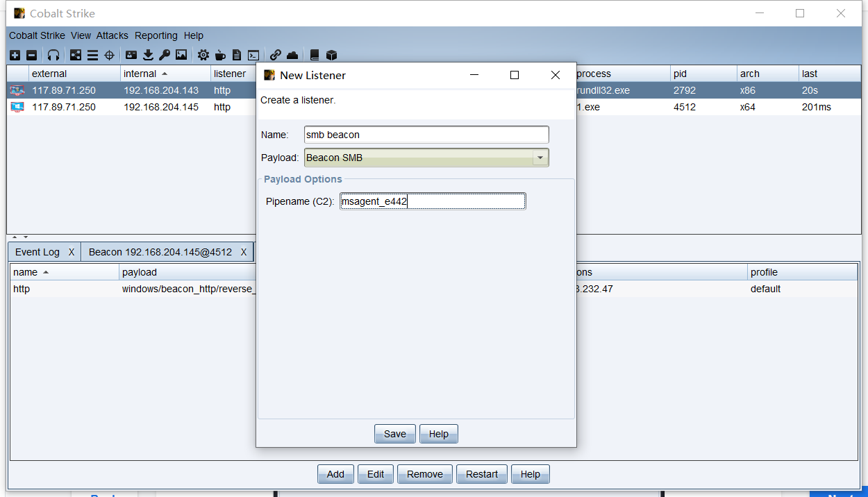Click the Remove listener button

click(x=425, y=474)
